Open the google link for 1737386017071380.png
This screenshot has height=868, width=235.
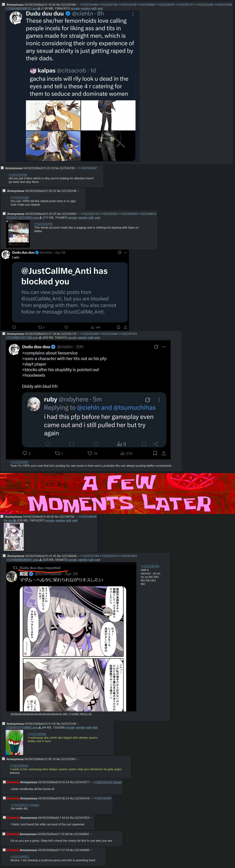coord(72,338)
